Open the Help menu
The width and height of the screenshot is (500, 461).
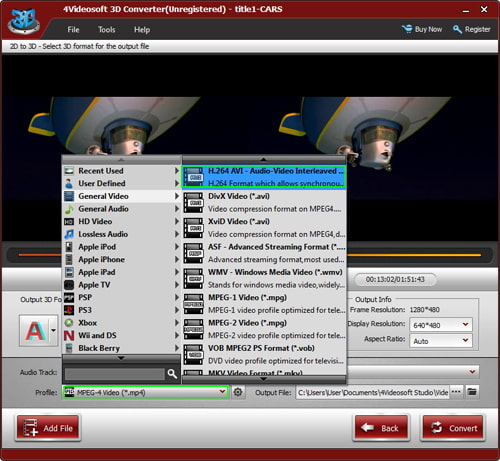142,30
